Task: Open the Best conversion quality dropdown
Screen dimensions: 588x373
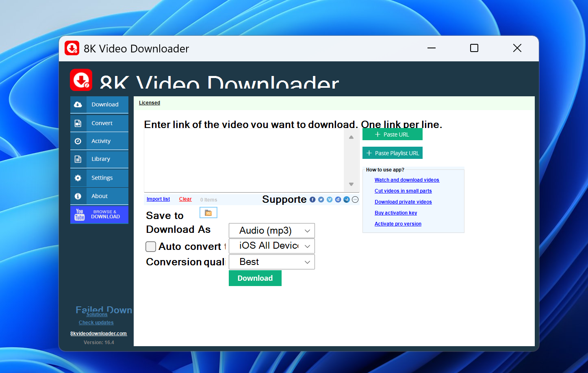Action: tap(272, 262)
